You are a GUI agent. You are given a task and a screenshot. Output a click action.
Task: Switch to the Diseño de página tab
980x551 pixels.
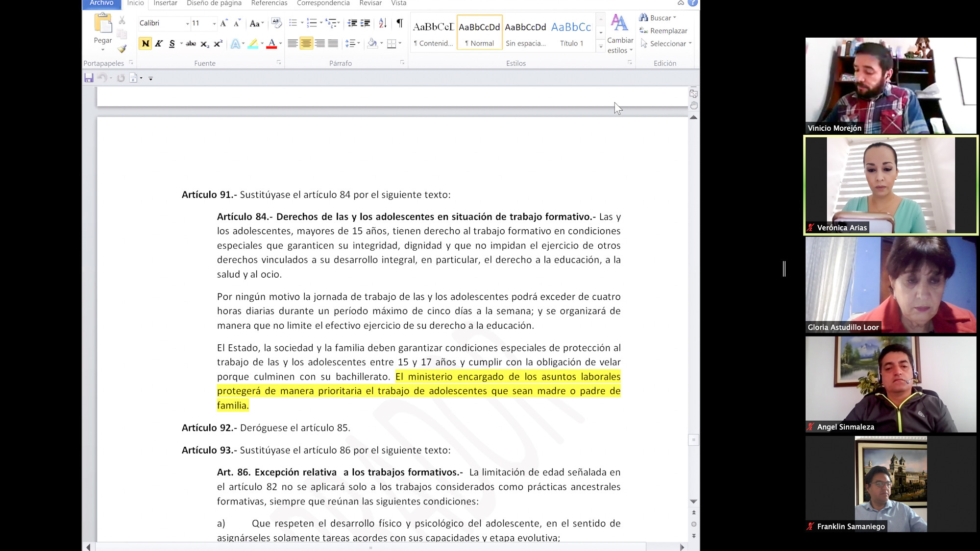[x=214, y=3]
